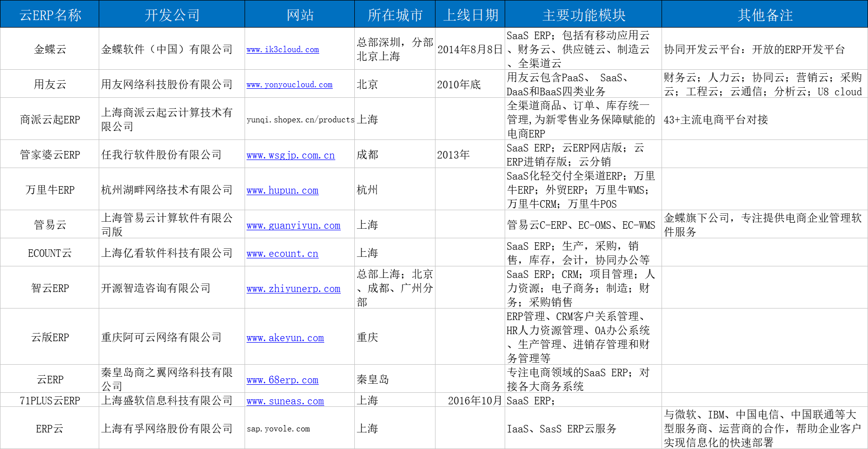868x449 pixels.
Task: Click the ERP云 name cell
Action: coord(50,428)
